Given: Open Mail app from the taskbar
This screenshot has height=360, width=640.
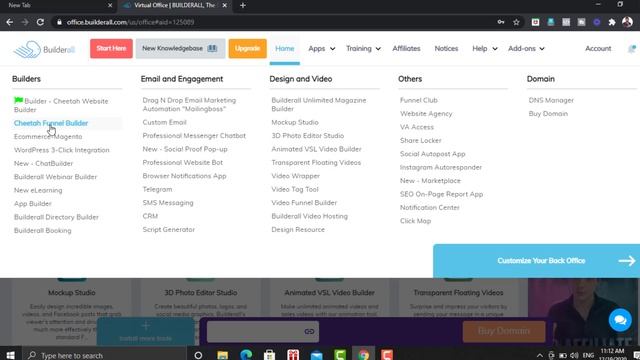Looking at the screenshot, I should (x=316, y=355).
